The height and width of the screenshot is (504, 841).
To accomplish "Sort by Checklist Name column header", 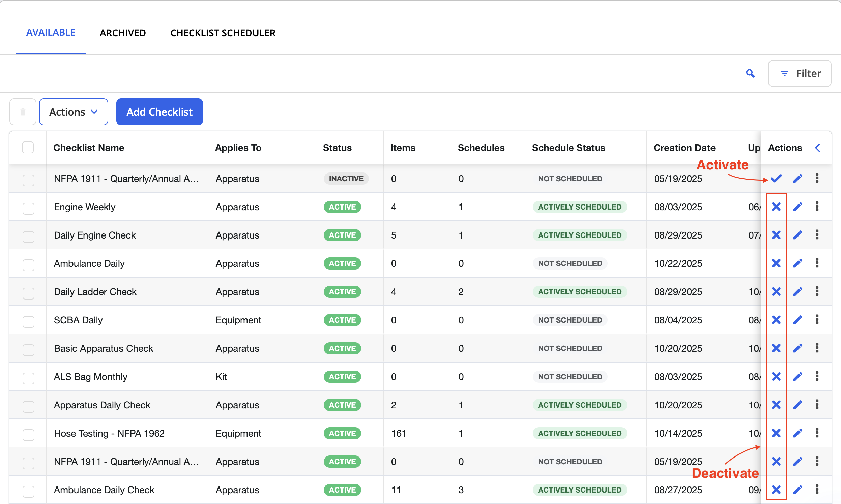I will click(89, 148).
